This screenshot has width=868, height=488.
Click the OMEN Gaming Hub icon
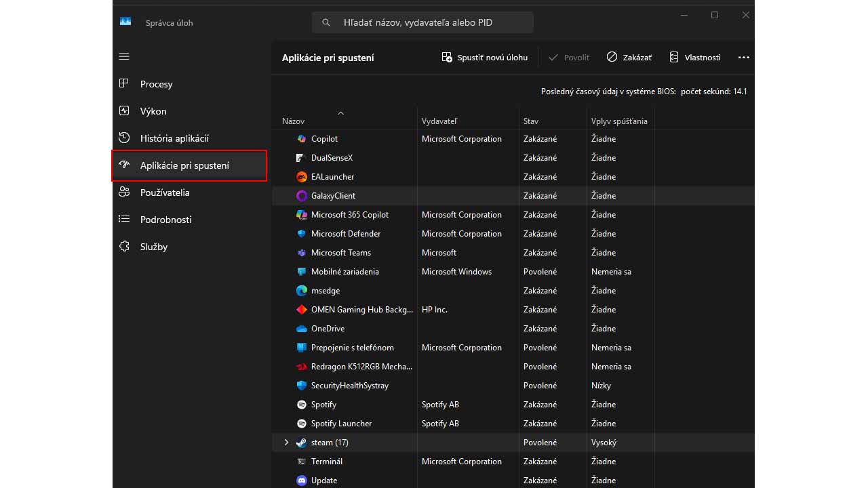click(302, 310)
